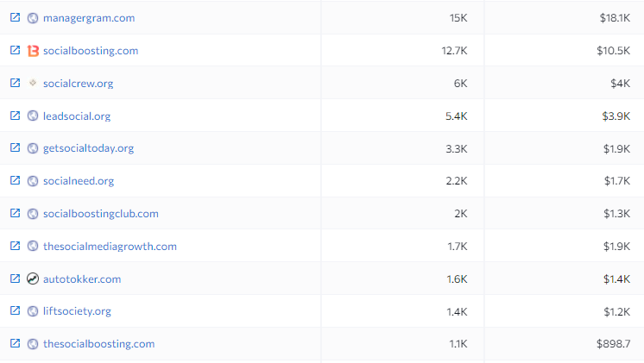Click external-link icon next to leadsocial.org
Viewport: 644px width, 363px height.
click(x=15, y=116)
